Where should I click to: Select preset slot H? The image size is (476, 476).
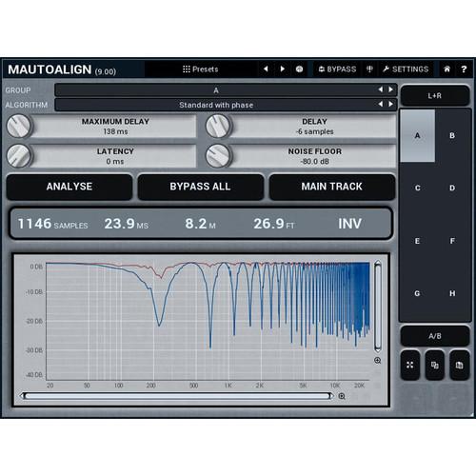pyautogui.click(x=452, y=293)
